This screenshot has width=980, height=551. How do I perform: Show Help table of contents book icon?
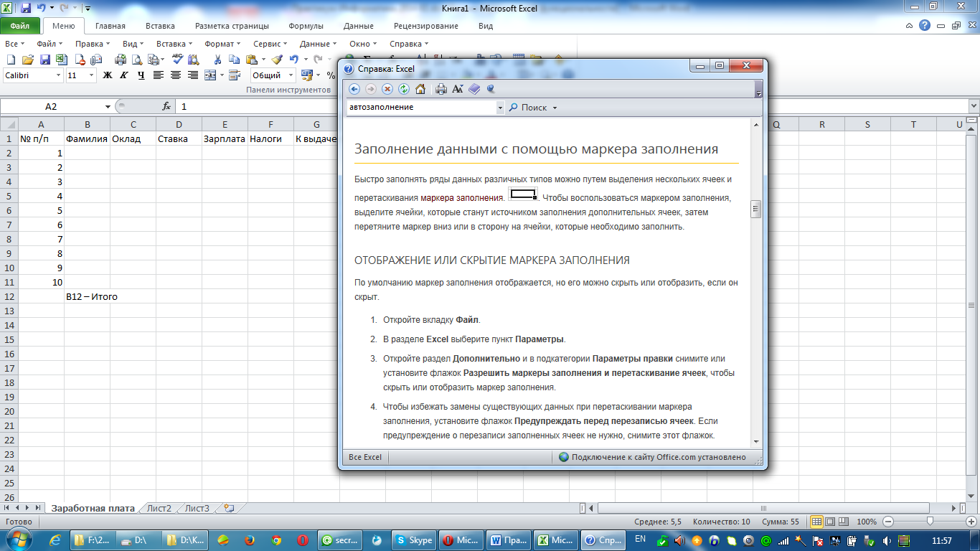pos(474,89)
